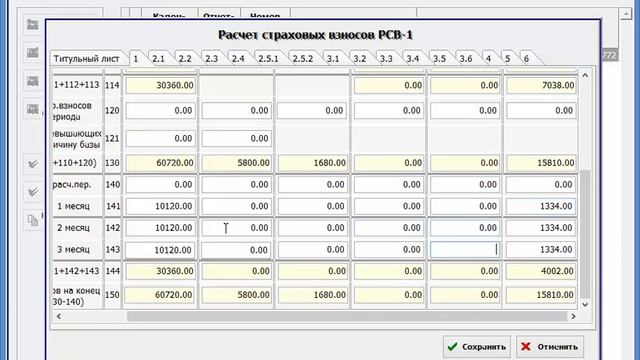Open tab 3.1
The image size is (640, 360).
pos(333,59)
